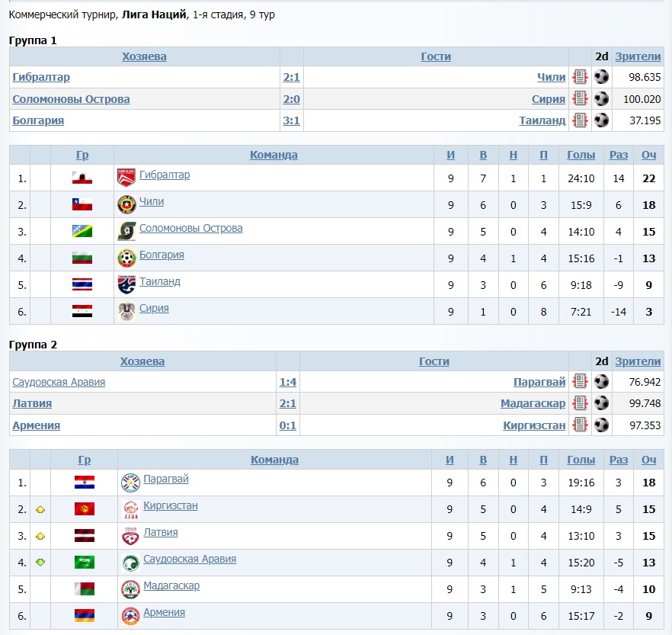Viewport: 672px width, 635px height.
Task: Click Голы column header in Group 2 standings
Action: 581,460
